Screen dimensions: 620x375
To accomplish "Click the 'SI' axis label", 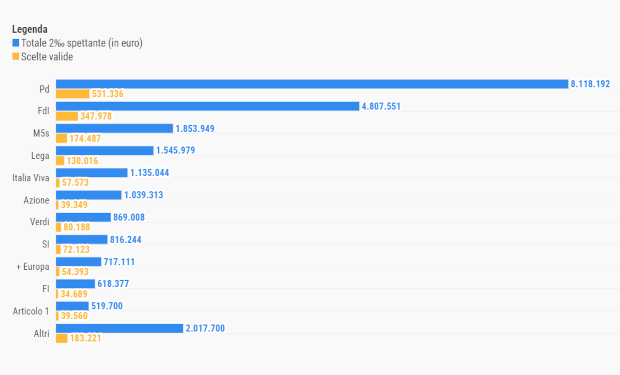I will [x=46, y=244].
